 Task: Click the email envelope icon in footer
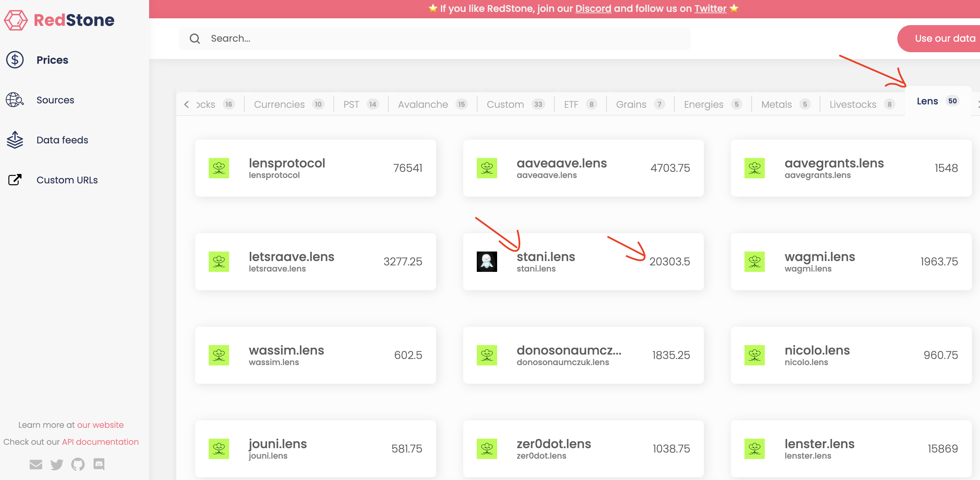36,464
